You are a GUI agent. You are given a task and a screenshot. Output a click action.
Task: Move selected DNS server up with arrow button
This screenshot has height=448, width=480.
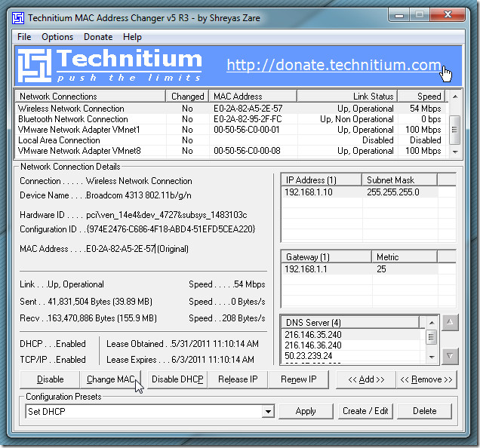click(450, 322)
